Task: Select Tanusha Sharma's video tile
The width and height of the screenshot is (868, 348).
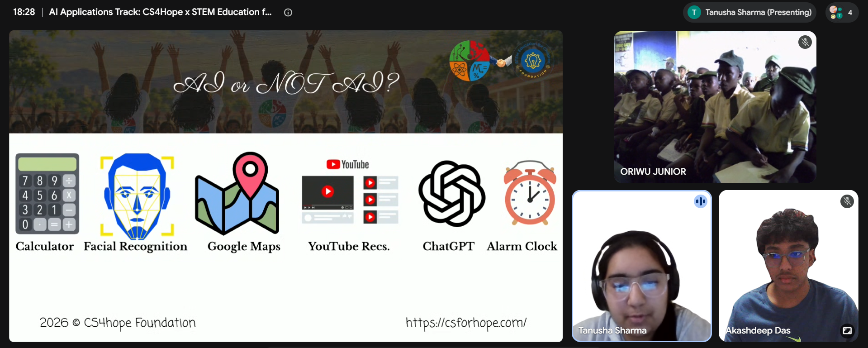Action: pyautogui.click(x=642, y=266)
